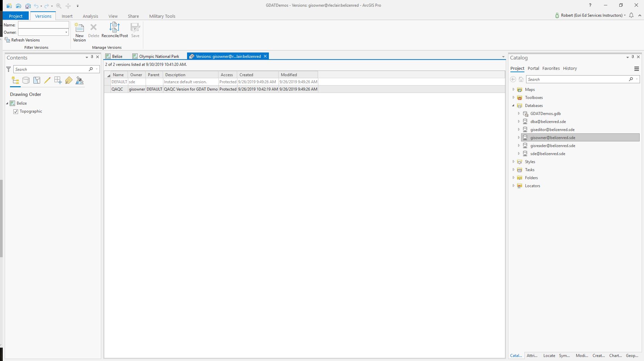Image resolution: width=644 pixels, height=361 pixels.
Task: Click the notifications bell icon
Action: [631, 15]
